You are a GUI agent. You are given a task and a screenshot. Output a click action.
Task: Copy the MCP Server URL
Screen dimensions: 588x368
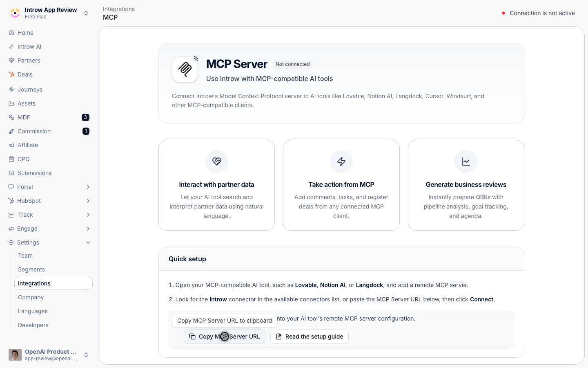click(x=225, y=337)
